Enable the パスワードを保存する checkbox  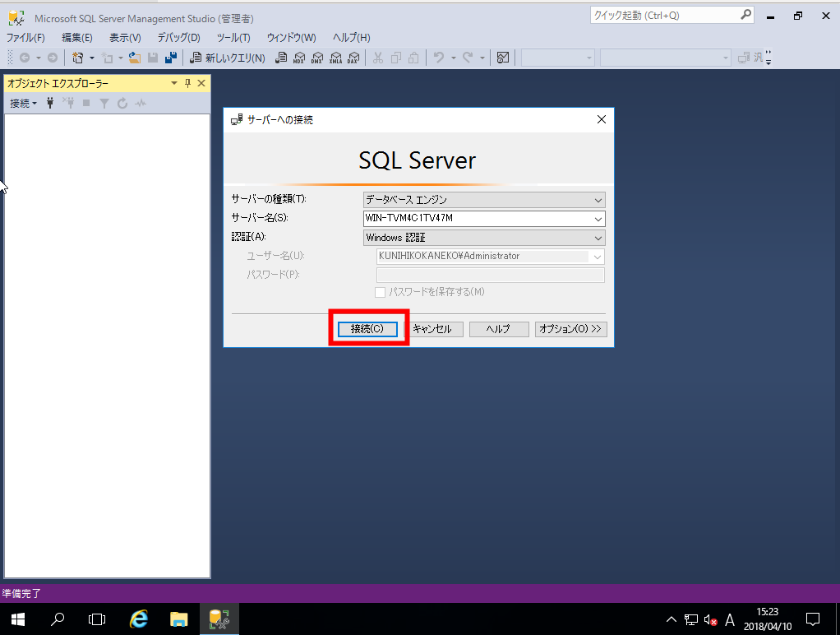point(381,292)
